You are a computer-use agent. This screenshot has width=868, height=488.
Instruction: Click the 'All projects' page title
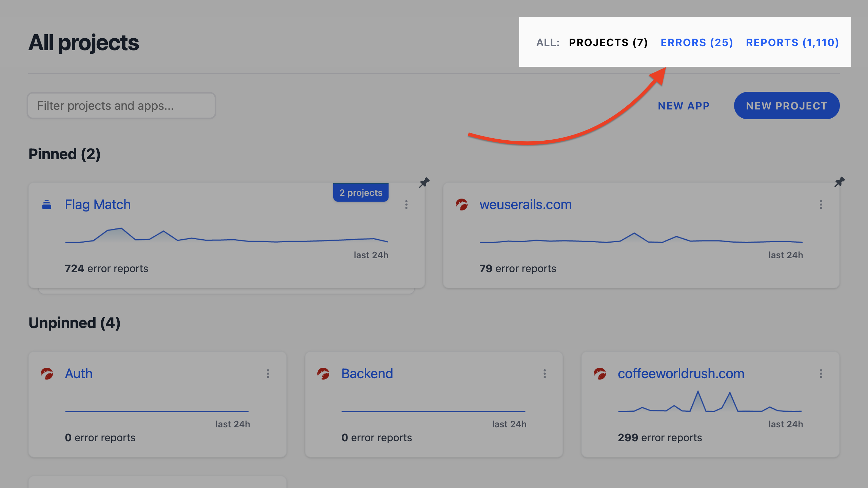point(84,43)
